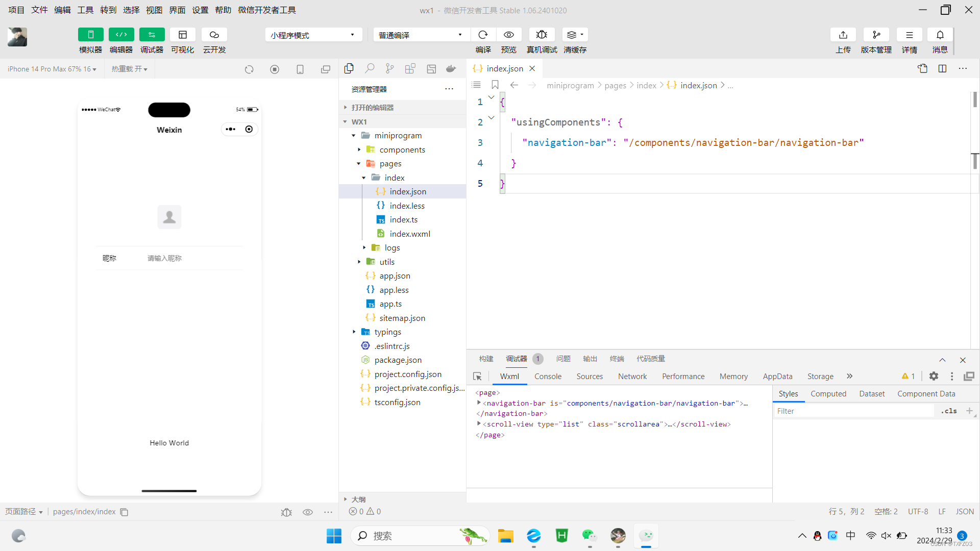Viewport: 980px width, 551px height.
Task: Open the 工具 menu in the menu bar
Action: [85, 10]
